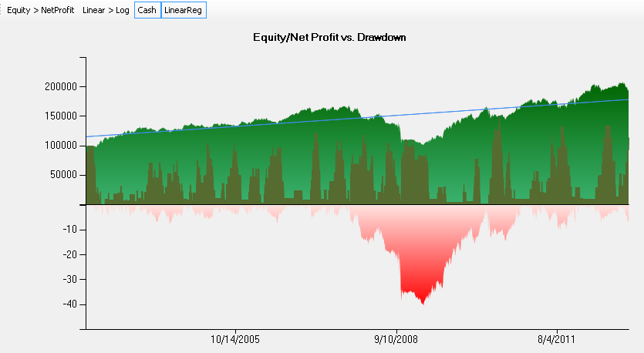Image resolution: width=644 pixels, height=353 pixels.
Task: Click the -30 drawdown axis label
Action: (68, 279)
